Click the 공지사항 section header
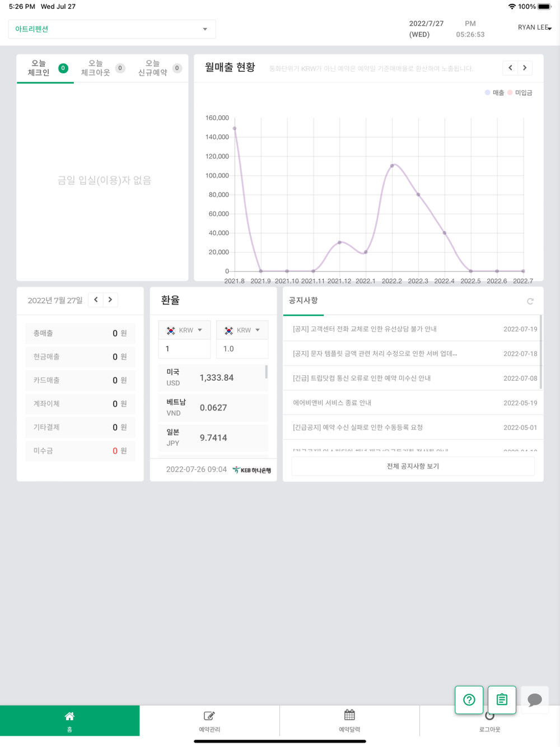This screenshot has width=560, height=747. click(x=303, y=300)
